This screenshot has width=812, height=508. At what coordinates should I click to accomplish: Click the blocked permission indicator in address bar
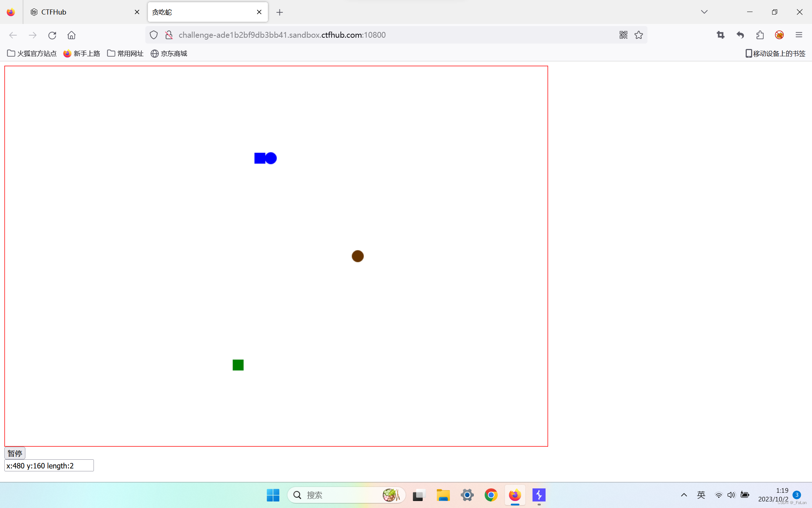[169, 35]
